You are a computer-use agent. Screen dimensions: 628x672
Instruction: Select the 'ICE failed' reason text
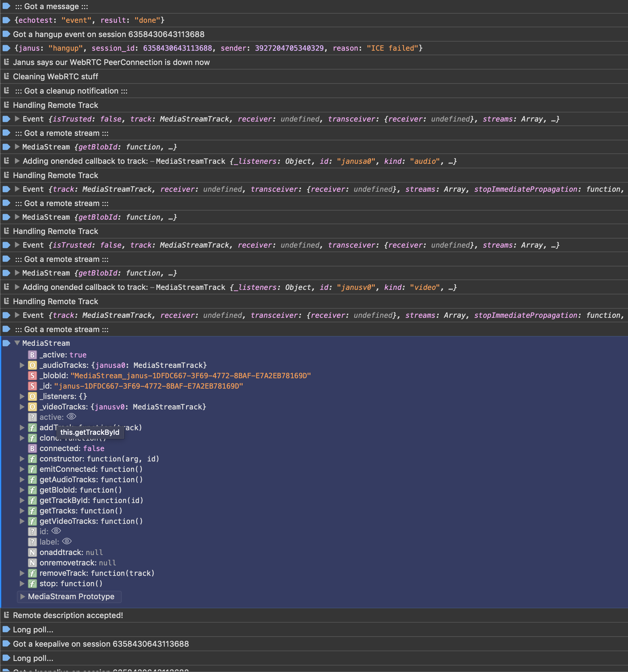click(x=393, y=48)
